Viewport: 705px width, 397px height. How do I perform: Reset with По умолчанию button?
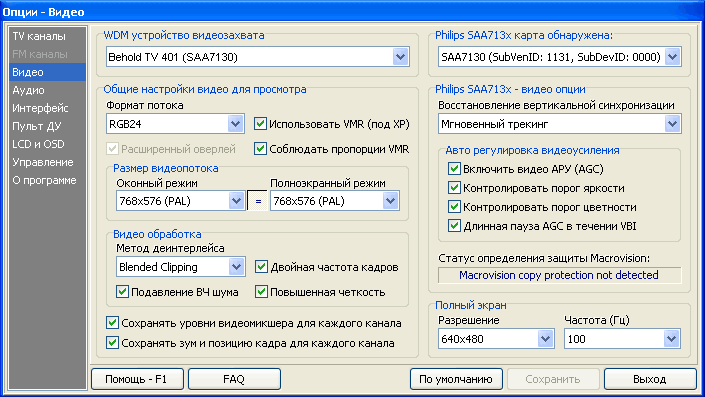pos(456,379)
